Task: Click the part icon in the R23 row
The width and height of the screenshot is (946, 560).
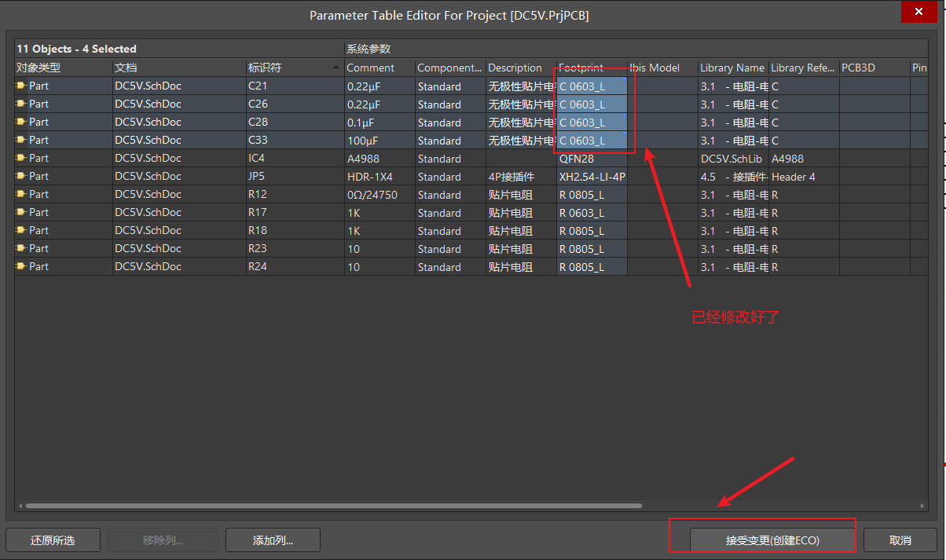Action: 21,248
